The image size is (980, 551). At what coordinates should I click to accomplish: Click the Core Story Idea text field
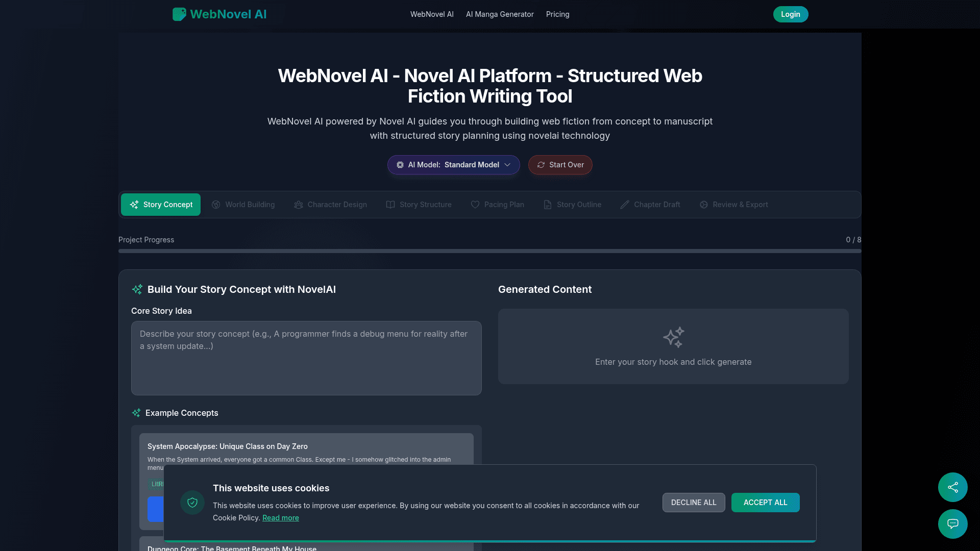(306, 358)
